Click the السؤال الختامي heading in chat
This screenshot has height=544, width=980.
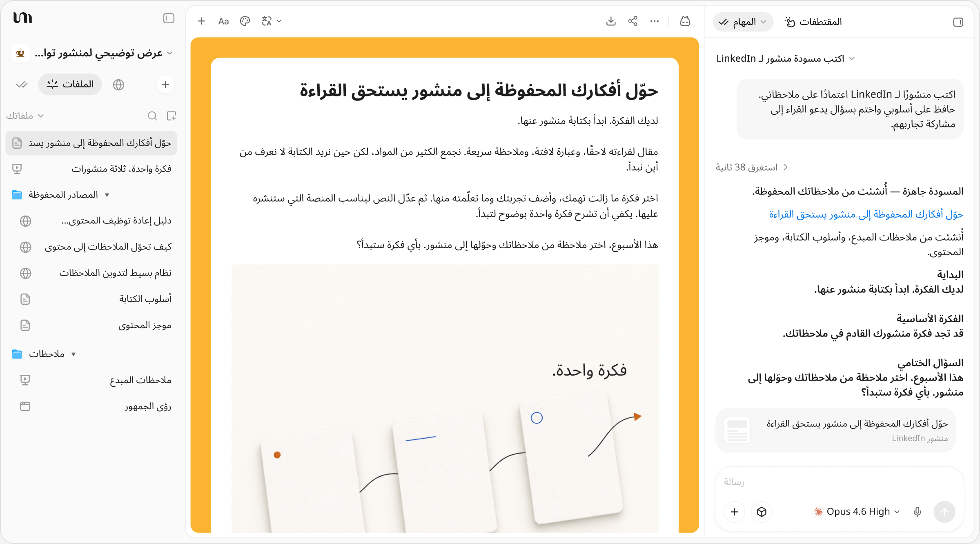[x=930, y=363]
